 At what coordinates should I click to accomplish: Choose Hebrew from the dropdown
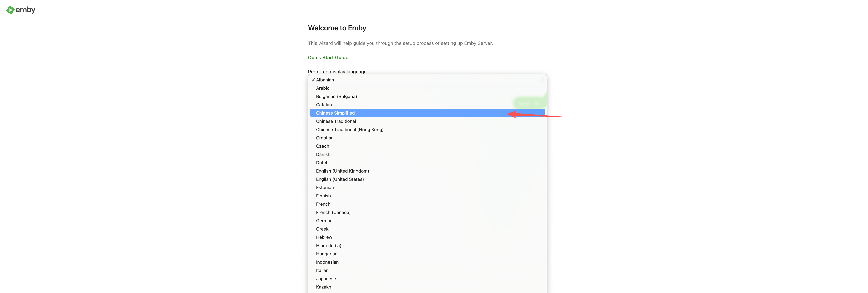[324, 237]
